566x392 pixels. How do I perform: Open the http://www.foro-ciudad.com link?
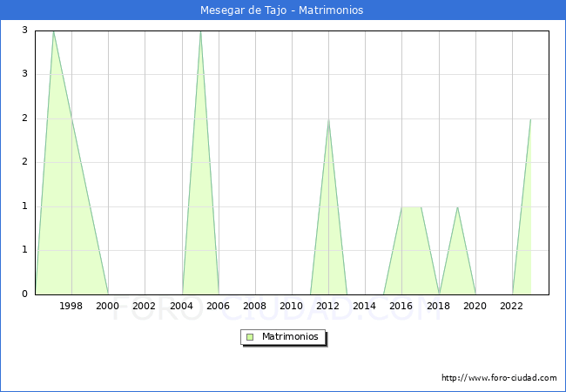click(x=499, y=378)
